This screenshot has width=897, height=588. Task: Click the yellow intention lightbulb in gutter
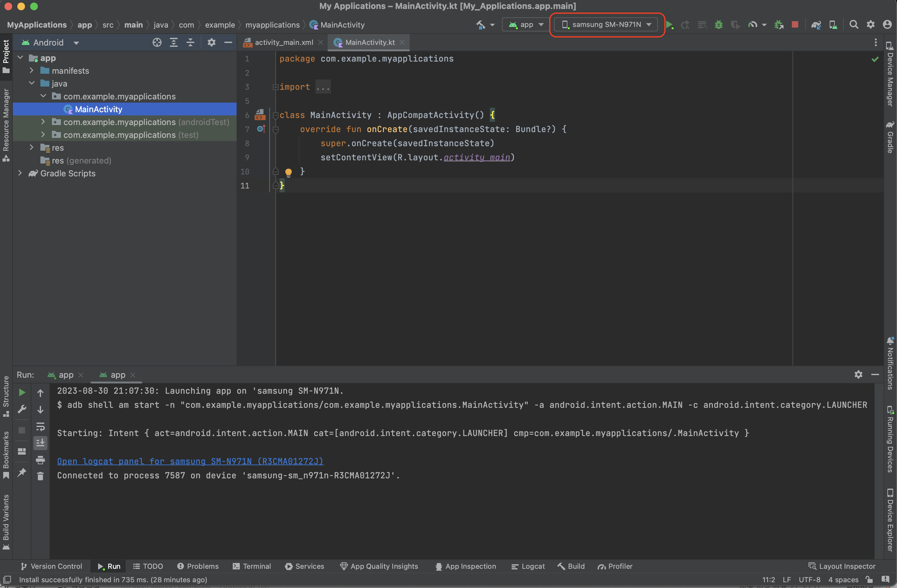(288, 172)
